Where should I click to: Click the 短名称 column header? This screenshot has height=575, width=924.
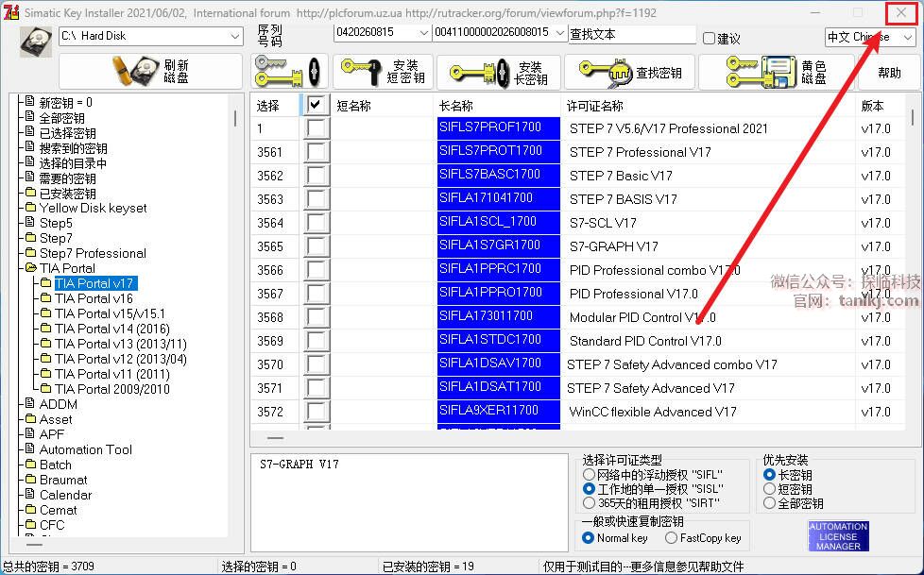[x=382, y=106]
